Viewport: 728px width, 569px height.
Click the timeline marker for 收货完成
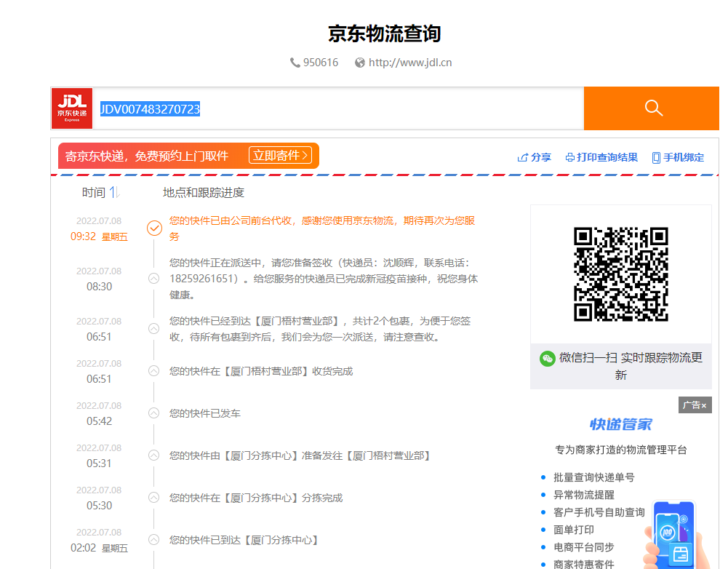pyautogui.click(x=153, y=370)
